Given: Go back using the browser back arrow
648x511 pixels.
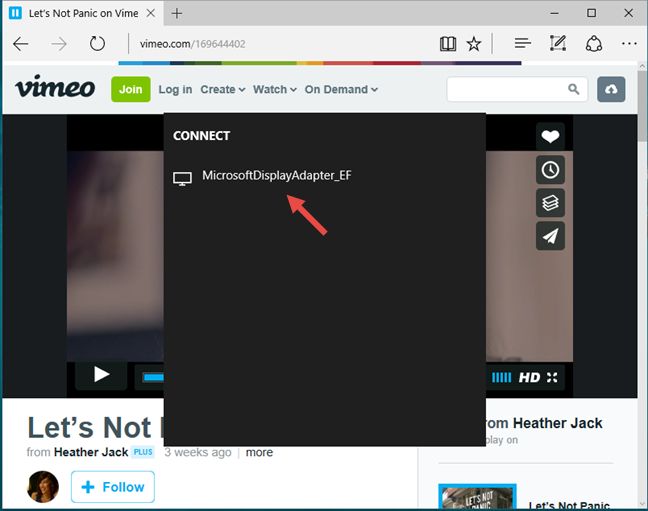Looking at the screenshot, I should click(x=20, y=43).
